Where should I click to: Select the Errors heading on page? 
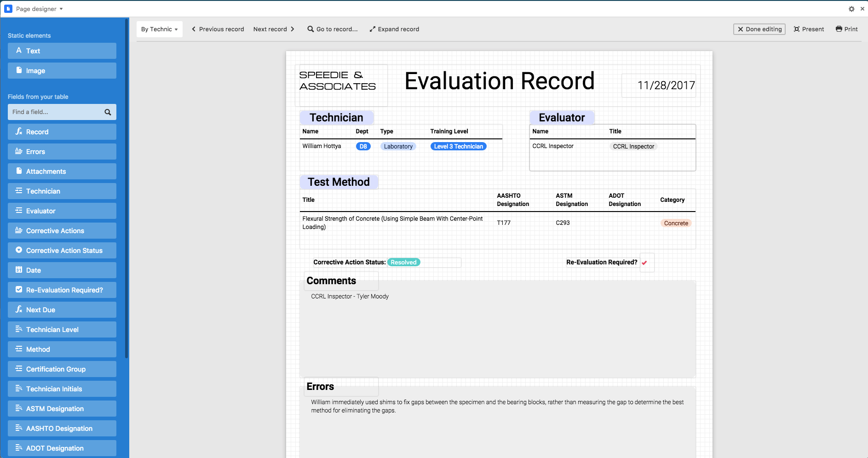click(320, 386)
